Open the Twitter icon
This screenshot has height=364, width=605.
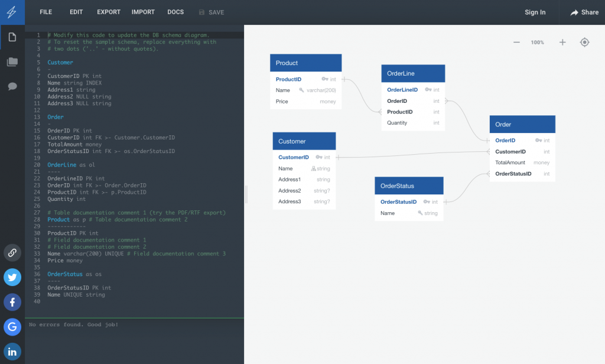click(x=12, y=277)
